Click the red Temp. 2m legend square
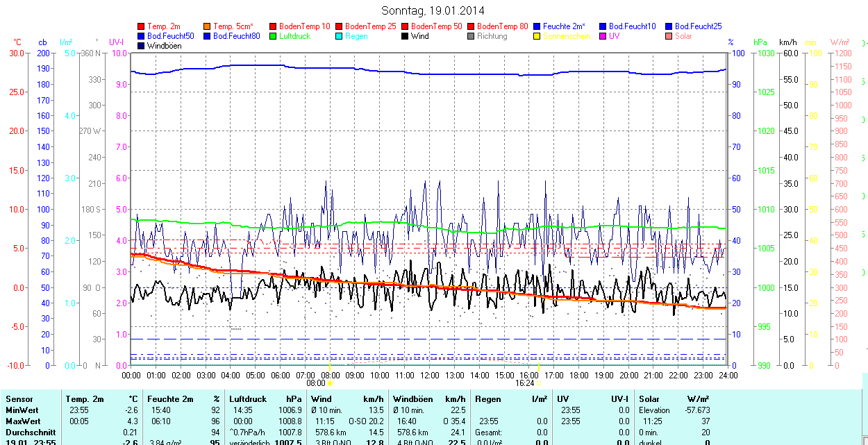Image resolution: width=868 pixels, height=445 pixels. coord(142,26)
